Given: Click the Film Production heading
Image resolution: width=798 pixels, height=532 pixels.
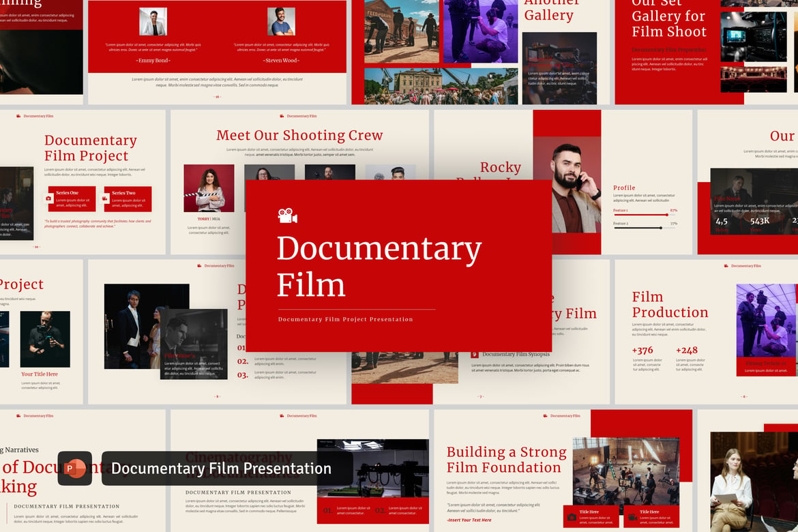Looking at the screenshot, I should 670,304.
